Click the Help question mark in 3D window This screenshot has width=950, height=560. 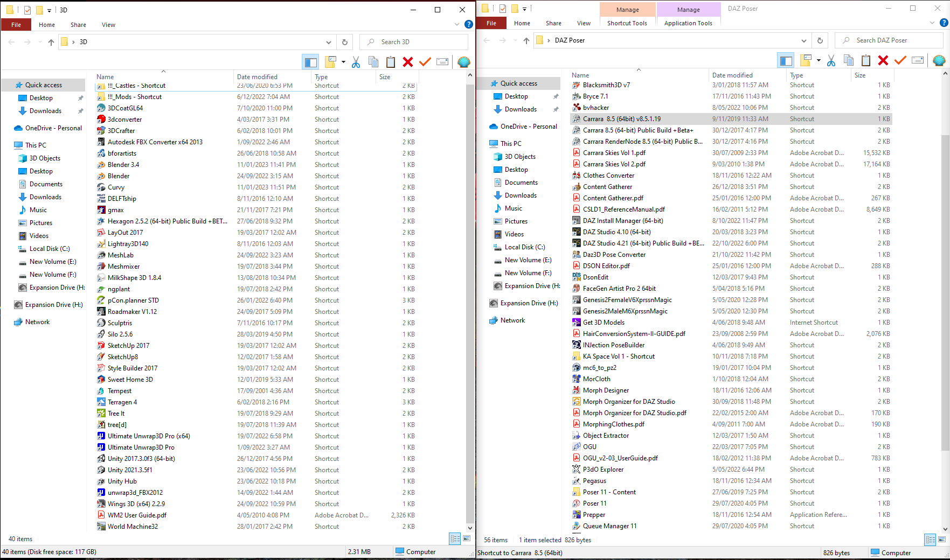[x=469, y=24]
